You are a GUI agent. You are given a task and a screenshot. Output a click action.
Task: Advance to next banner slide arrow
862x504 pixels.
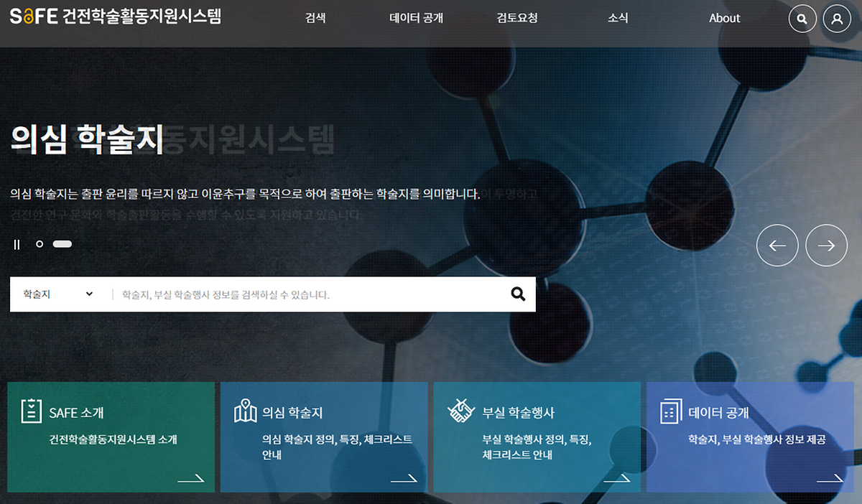827,246
